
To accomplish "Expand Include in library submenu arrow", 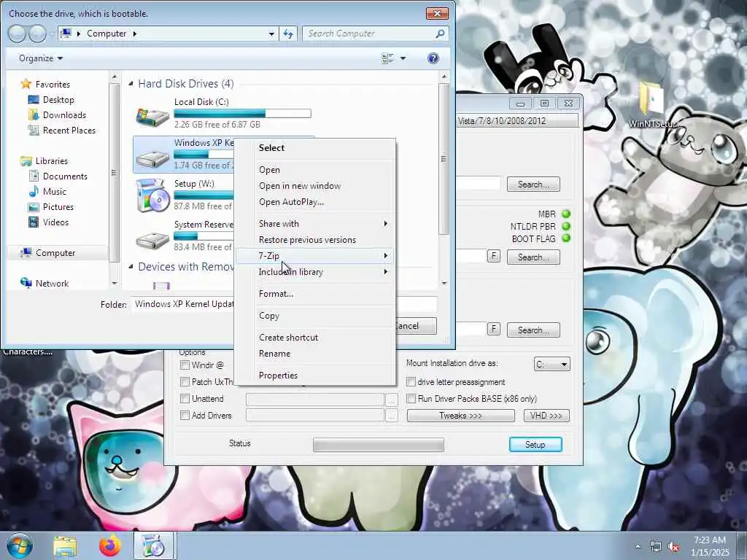I will (x=385, y=272).
